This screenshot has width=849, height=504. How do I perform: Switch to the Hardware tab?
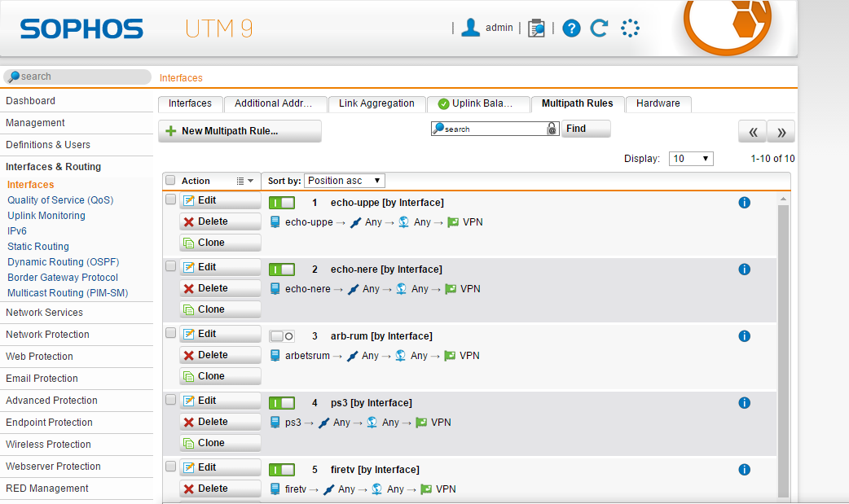tap(658, 103)
